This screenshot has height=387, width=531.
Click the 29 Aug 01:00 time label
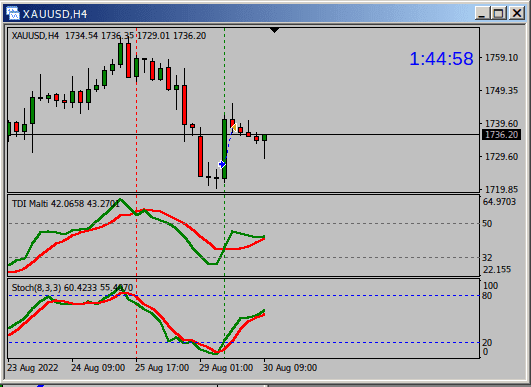[226, 368]
